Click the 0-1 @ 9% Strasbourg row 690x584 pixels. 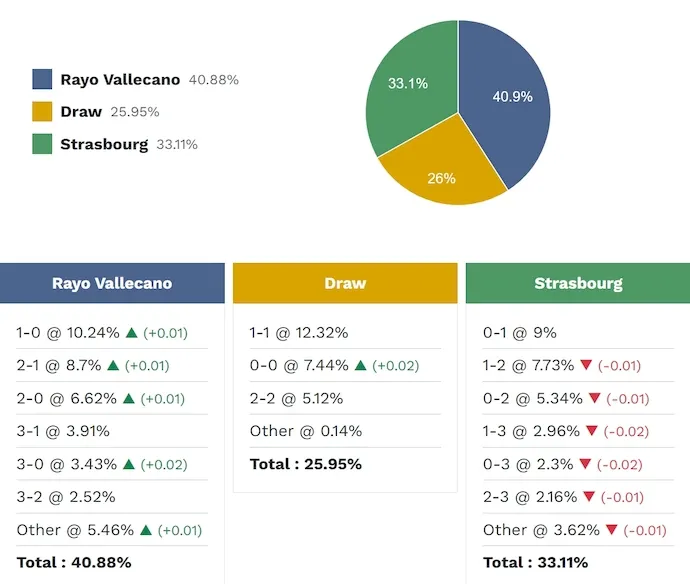pyautogui.click(x=520, y=333)
